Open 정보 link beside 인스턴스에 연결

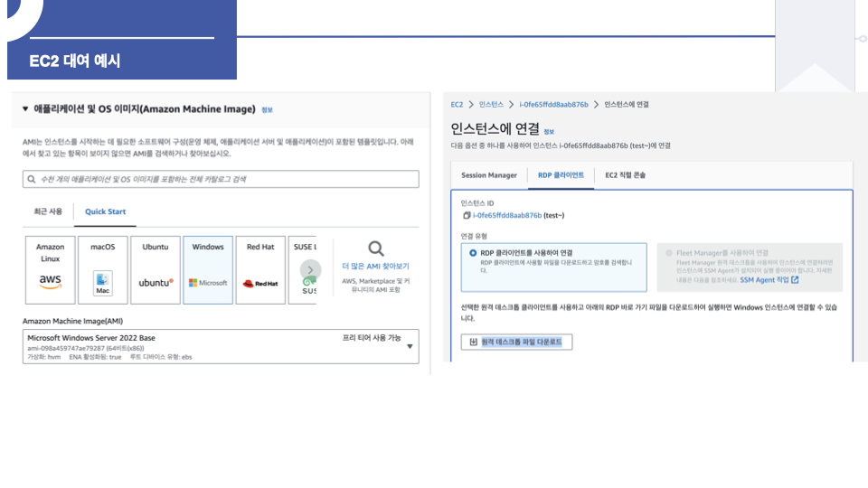pos(549,132)
